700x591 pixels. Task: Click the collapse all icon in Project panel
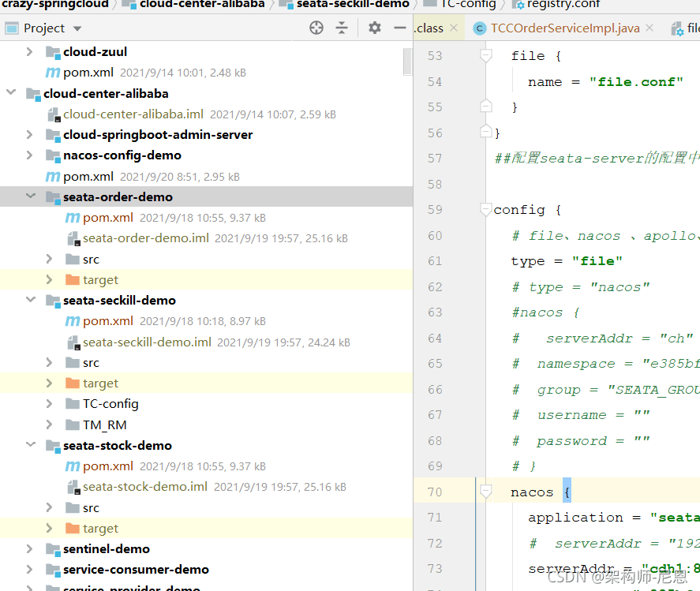342,28
